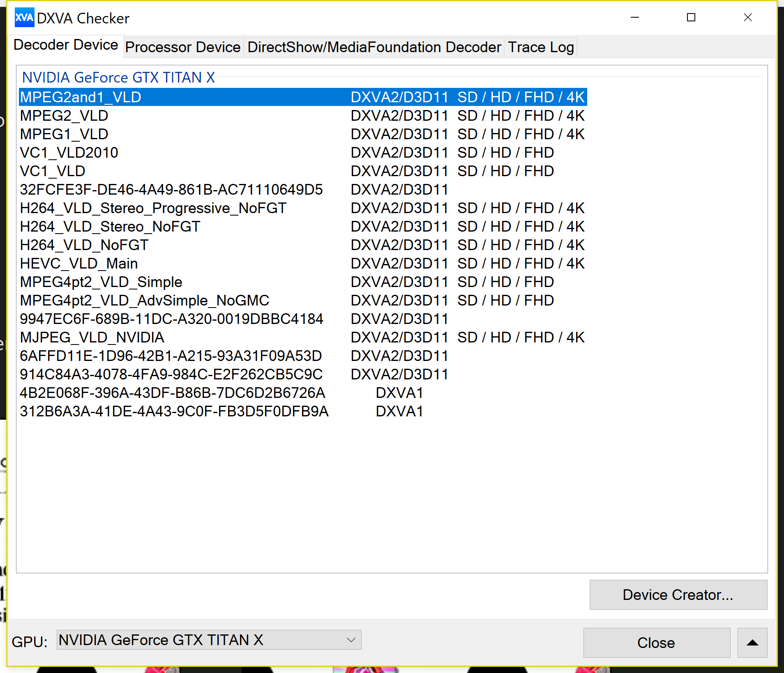The image size is (784, 673).
Task: Select the 32FCFE3F-DE46-4A49-861B-AC71110649D5 entry
Action: point(303,190)
